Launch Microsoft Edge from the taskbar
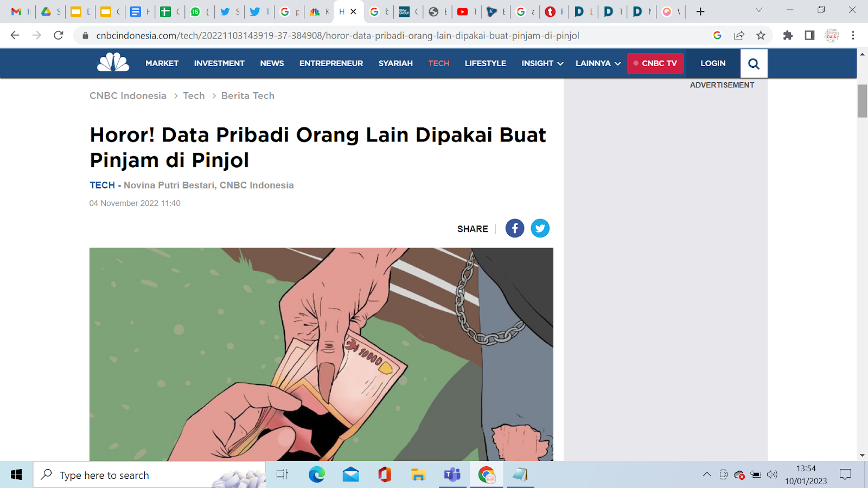The height and width of the screenshot is (488, 868). click(x=316, y=475)
